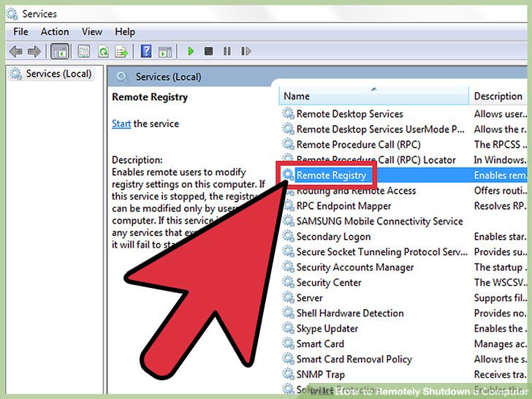The width and height of the screenshot is (532, 399).
Task: Click 'Manages ac..' description of Smart Card
Action: click(500, 344)
